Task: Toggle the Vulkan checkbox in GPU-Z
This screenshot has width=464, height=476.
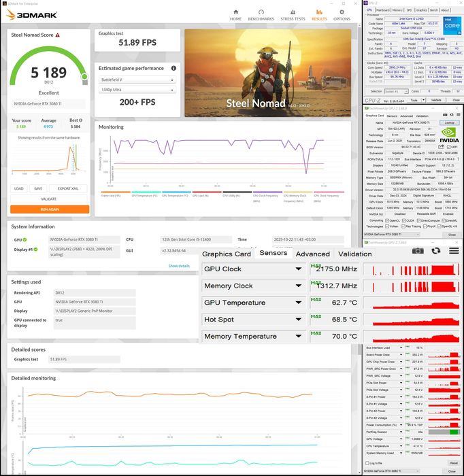Action: [x=387, y=226]
